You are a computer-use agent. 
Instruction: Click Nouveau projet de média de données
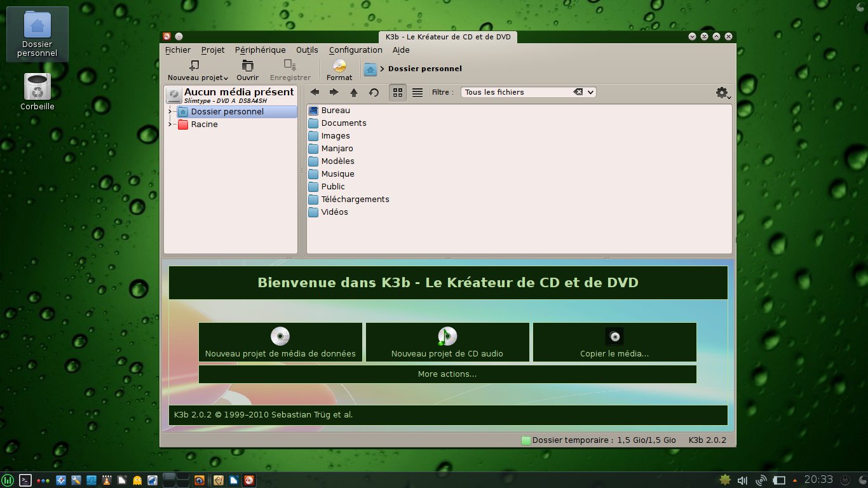[280, 342]
